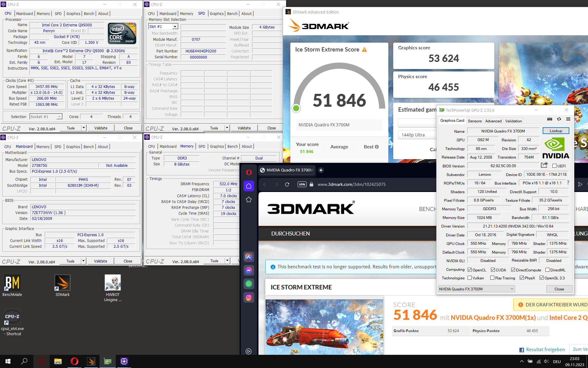Open BenchMate desktop shortcut
The height and width of the screenshot is (368, 588).
(x=12, y=286)
